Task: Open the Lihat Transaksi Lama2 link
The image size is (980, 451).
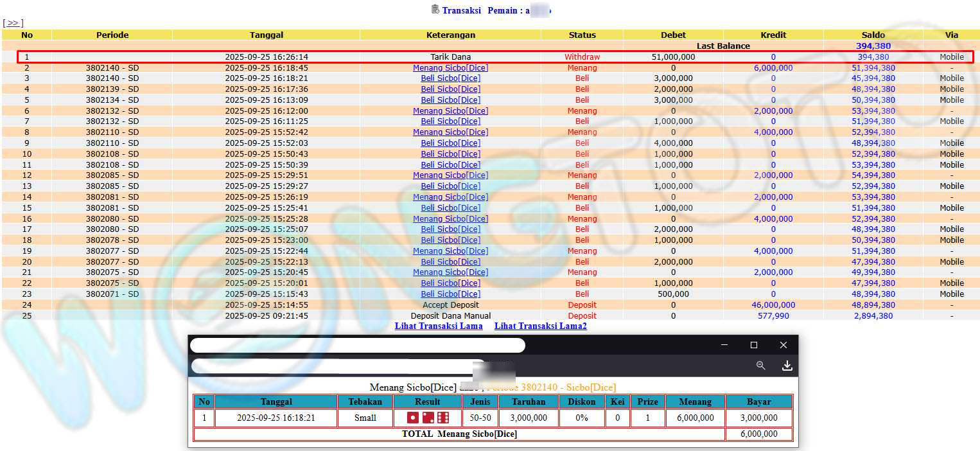Action: pyautogui.click(x=540, y=326)
